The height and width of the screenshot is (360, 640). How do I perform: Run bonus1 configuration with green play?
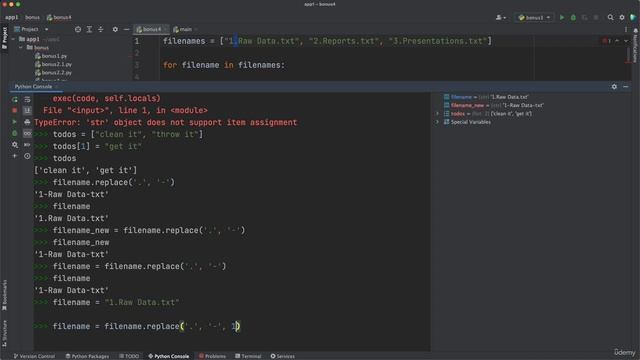coord(562,18)
